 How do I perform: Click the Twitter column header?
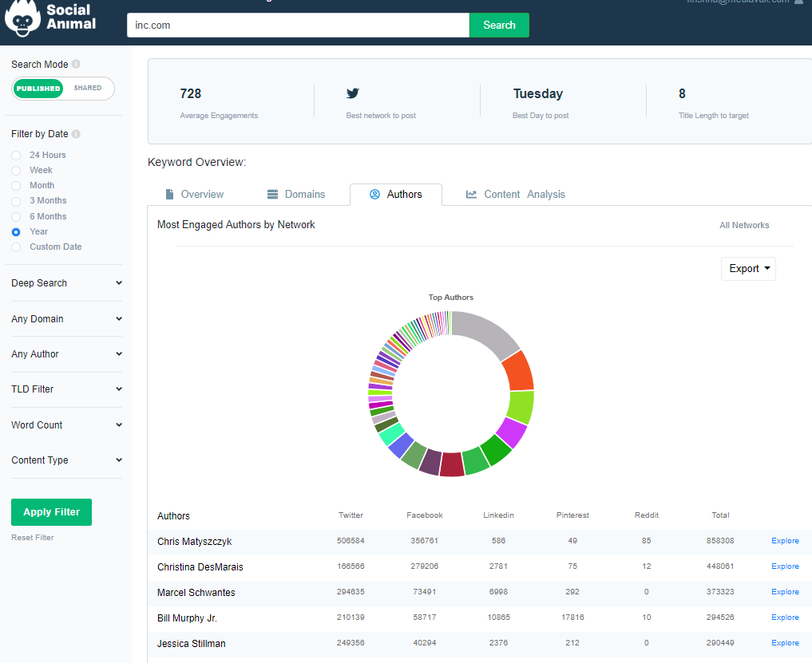click(x=351, y=515)
